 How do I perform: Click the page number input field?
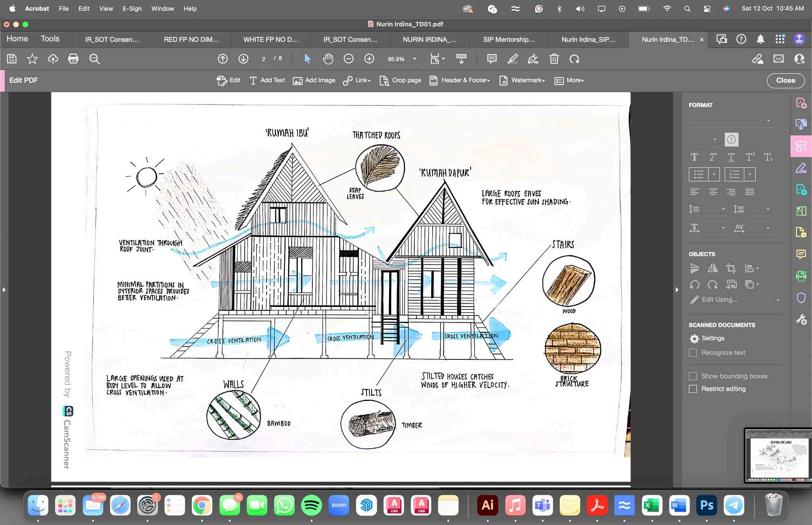264,59
